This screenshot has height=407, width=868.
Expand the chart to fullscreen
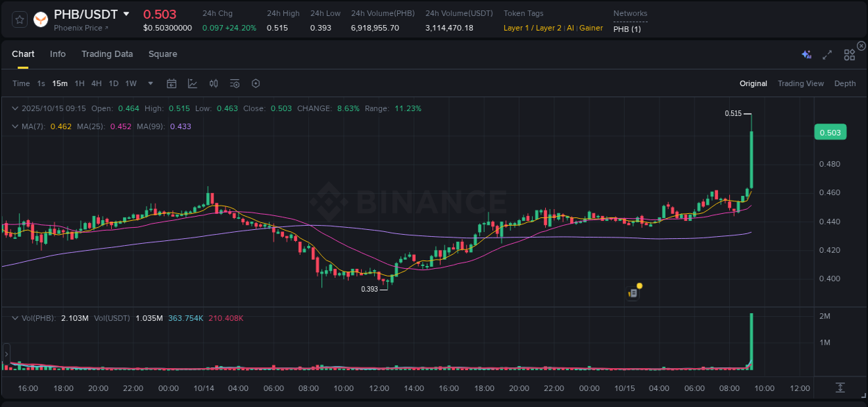(826, 54)
